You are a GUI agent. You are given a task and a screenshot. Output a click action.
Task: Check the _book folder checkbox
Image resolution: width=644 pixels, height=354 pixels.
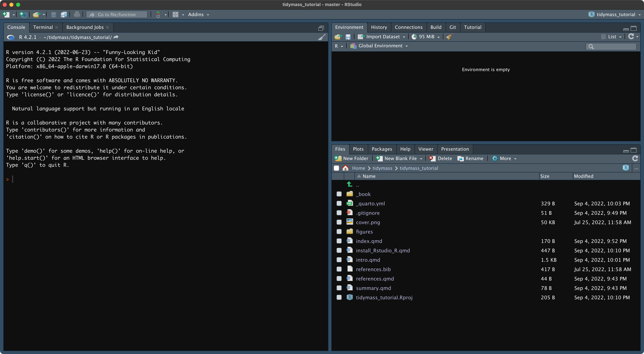(339, 194)
